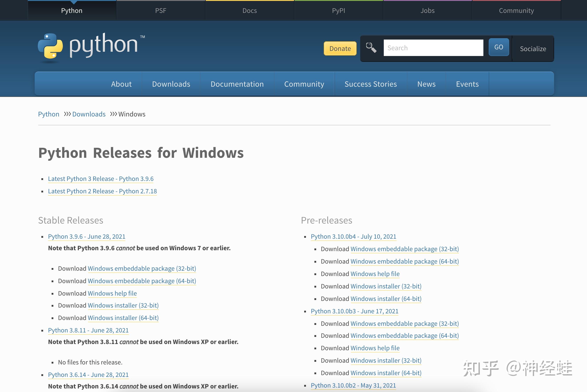Switch to the PyPI section
Viewport: 587px width, 392px height.
pyautogui.click(x=338, y=10)
